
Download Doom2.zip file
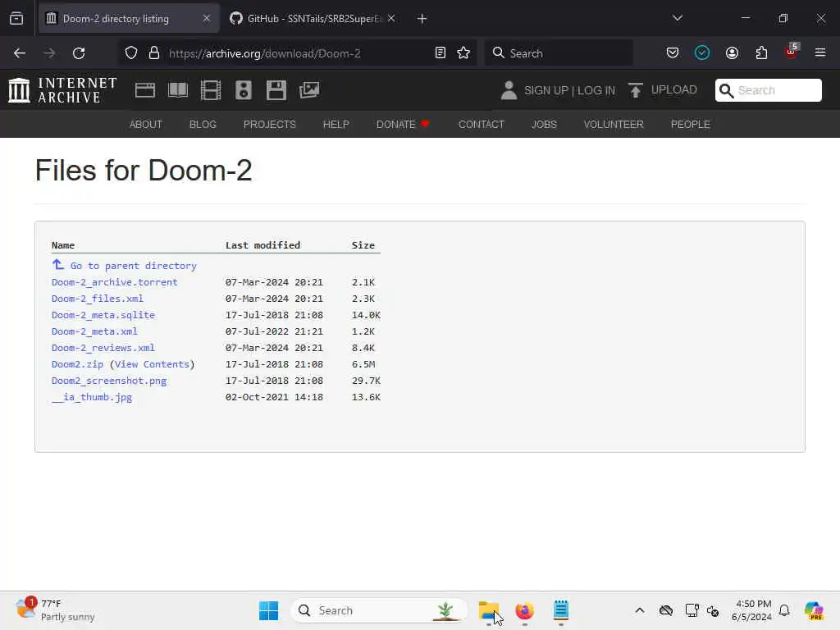(x=77, y=364)
